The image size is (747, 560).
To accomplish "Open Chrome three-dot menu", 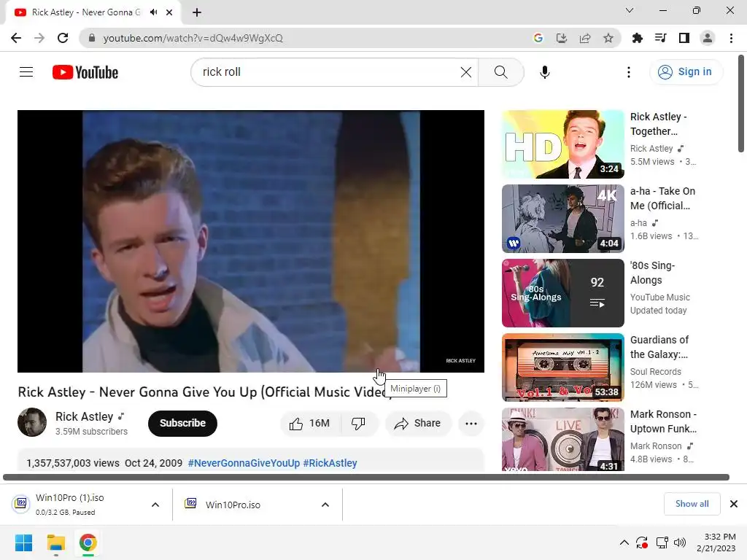I will point(731,38).
